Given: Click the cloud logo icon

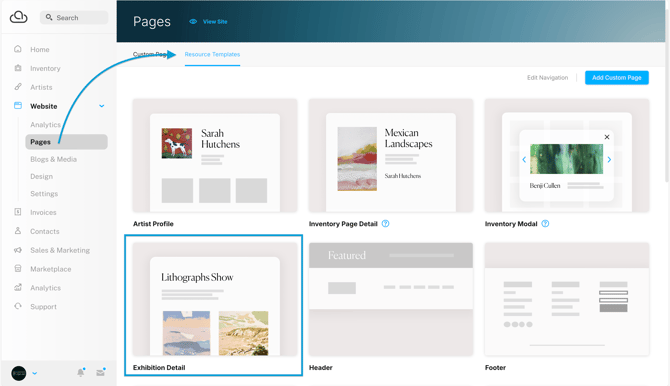Looking at the screenshot, I should click(18, 17).
